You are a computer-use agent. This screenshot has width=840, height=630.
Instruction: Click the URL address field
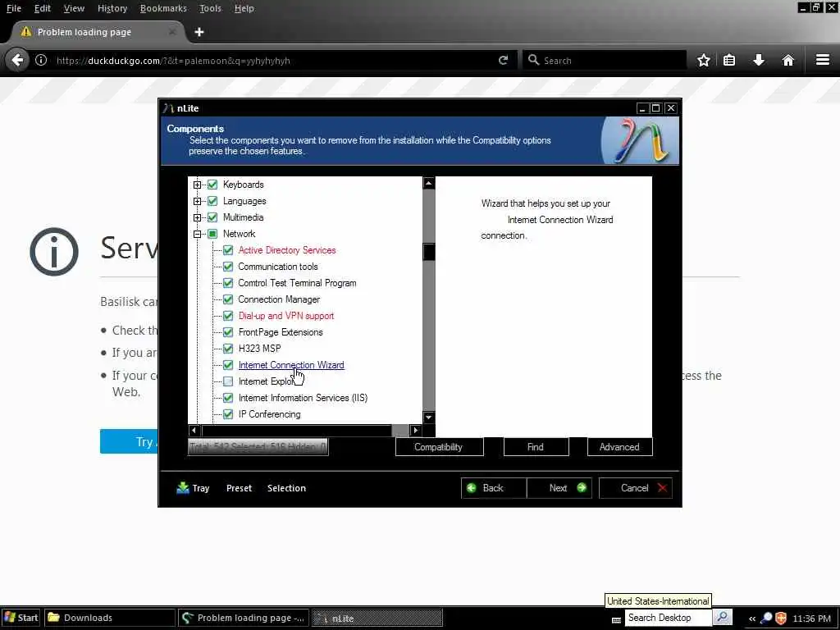pos(273,61)
